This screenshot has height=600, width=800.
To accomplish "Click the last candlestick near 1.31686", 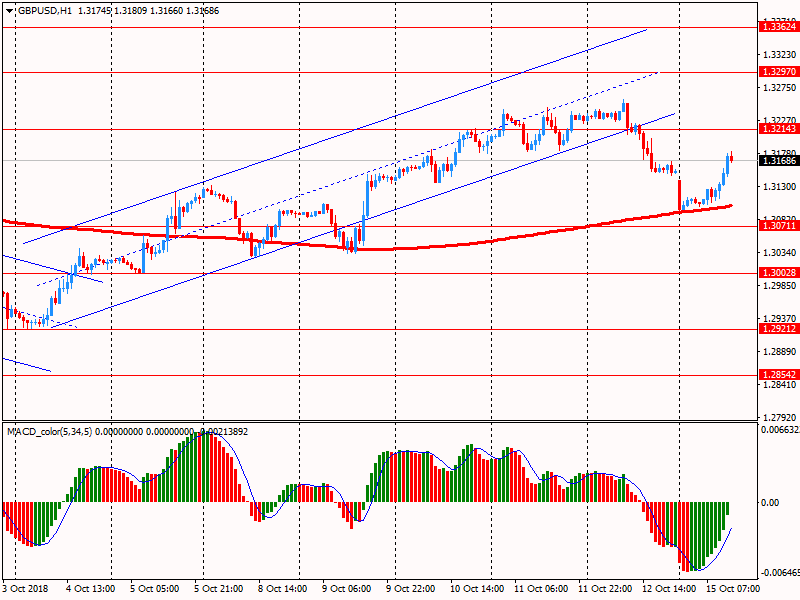I will (732, 158).
